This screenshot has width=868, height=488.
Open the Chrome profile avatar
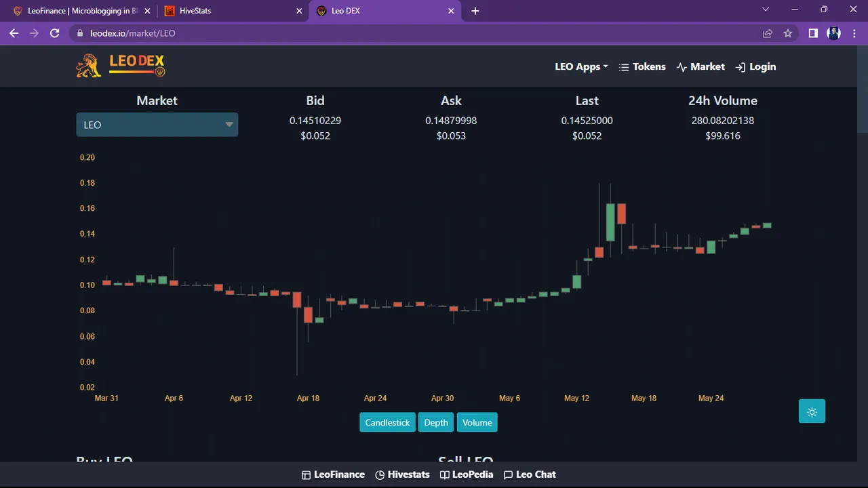[834, 33]
